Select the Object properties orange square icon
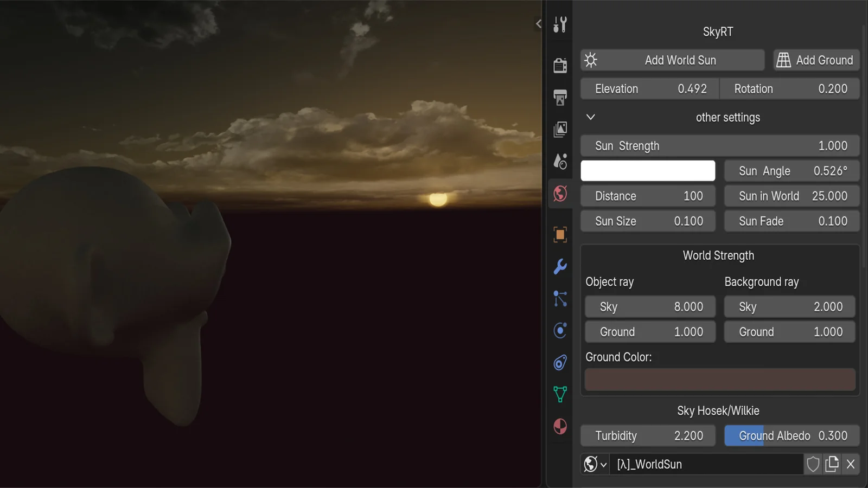Image resolution: width=868 pixels, height=488 pixels. click(x=560, y=233)
